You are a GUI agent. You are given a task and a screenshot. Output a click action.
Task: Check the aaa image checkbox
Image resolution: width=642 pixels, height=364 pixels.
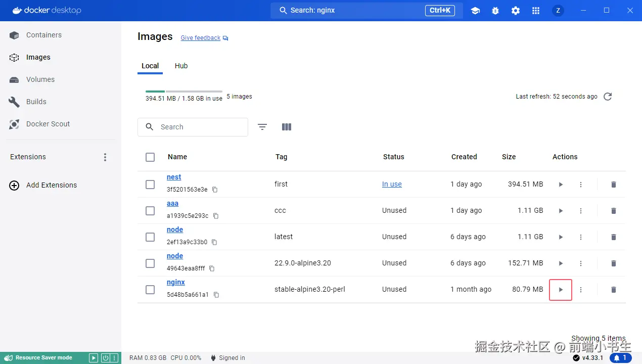click(150, 211)
